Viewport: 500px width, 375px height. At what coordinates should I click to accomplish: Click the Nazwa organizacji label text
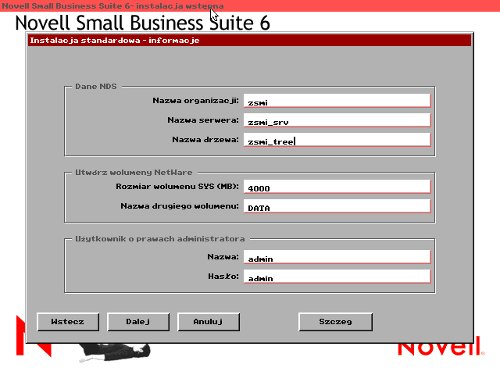coord(195,100)
